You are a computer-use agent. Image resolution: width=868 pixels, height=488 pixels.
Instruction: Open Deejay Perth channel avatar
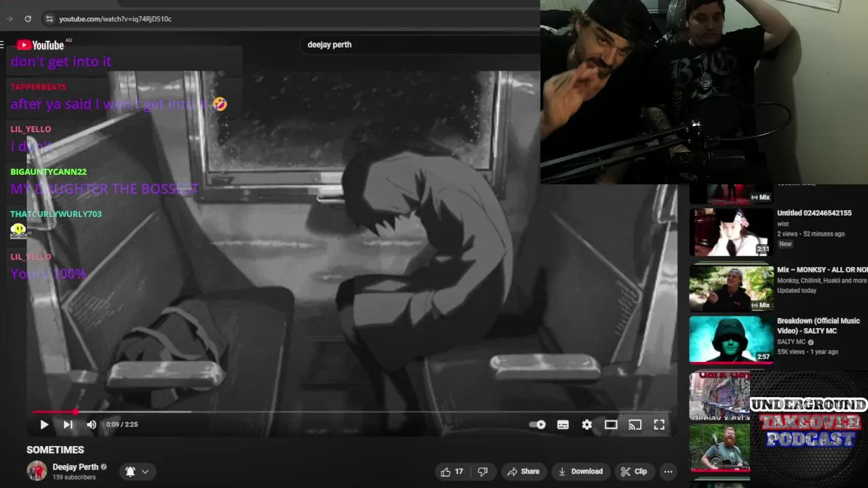click(x=37, y=471)
